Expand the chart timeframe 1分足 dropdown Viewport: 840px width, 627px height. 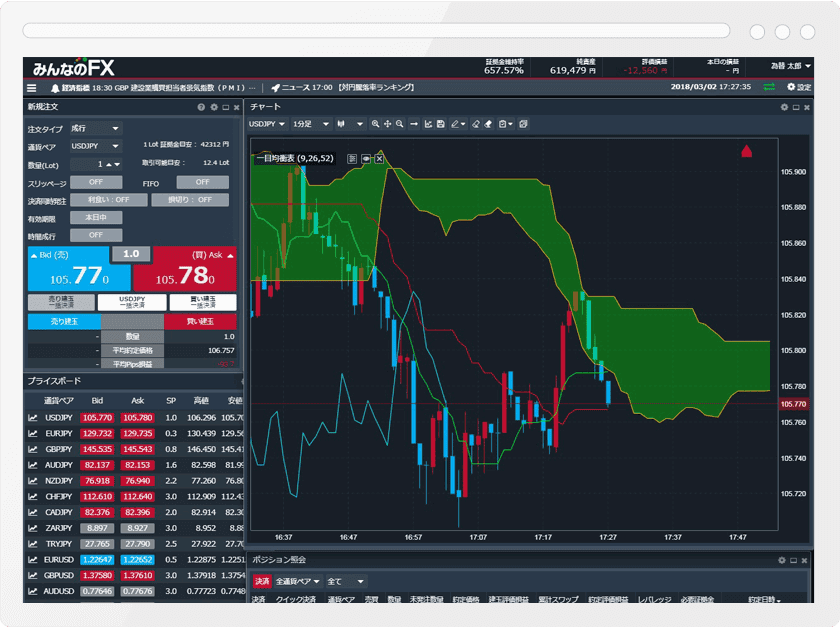pyautogui.click(x=310, y=124)
